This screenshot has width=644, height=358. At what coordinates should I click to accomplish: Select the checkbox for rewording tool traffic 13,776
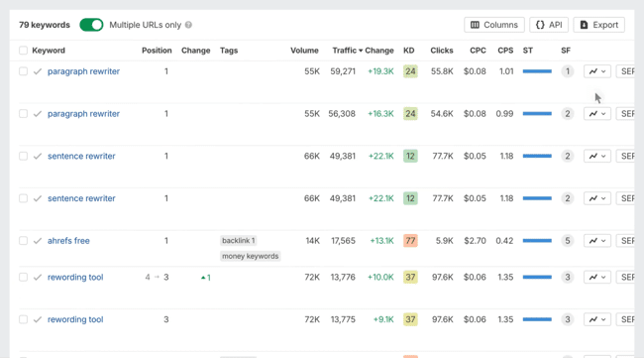click(x=23, y=278)
